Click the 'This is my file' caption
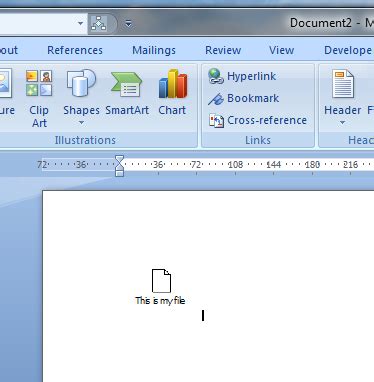Screen dimensions: 374x382 click(160, 301)
